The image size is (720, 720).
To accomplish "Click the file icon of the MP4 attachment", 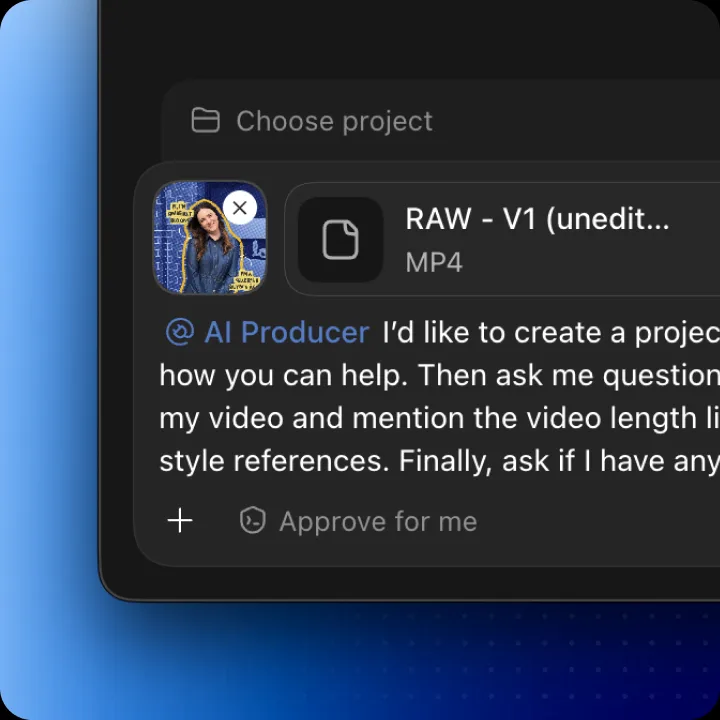I will (x=340, y=240).
